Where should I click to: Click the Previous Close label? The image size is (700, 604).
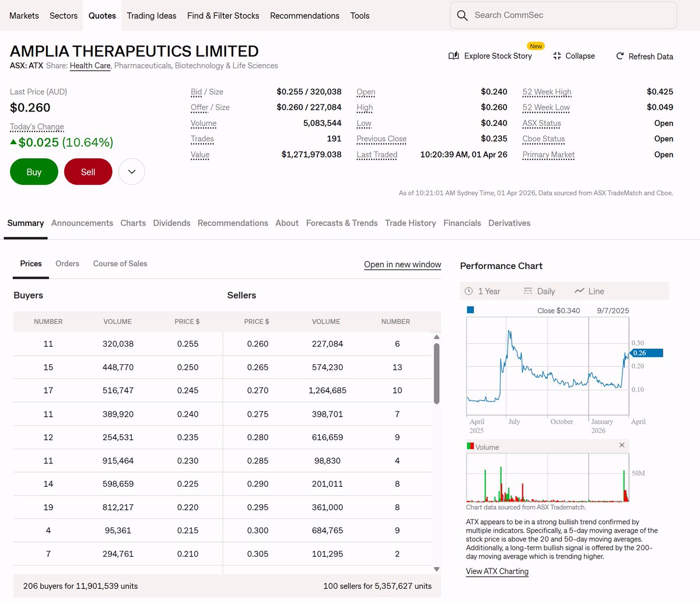pos(381,139)
